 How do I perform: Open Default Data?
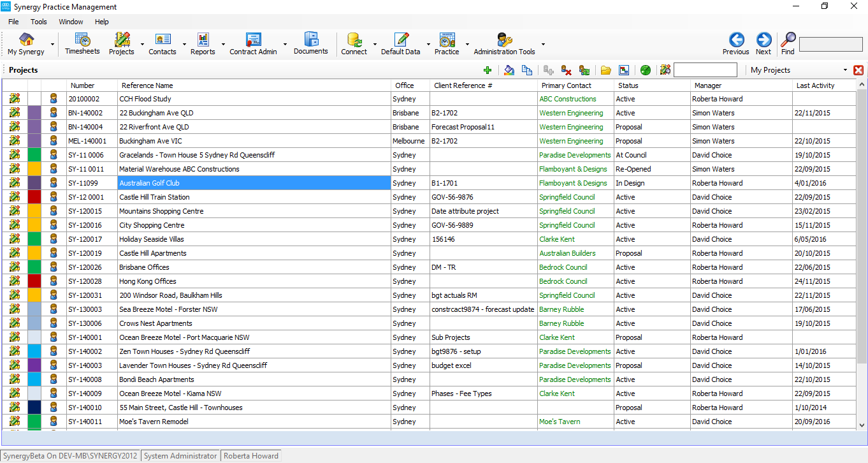(x=400, y=43)
